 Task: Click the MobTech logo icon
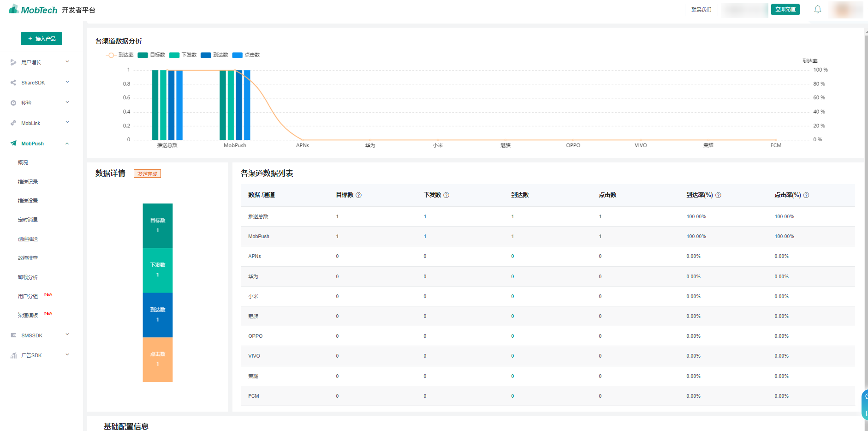(x=14, y=9)
